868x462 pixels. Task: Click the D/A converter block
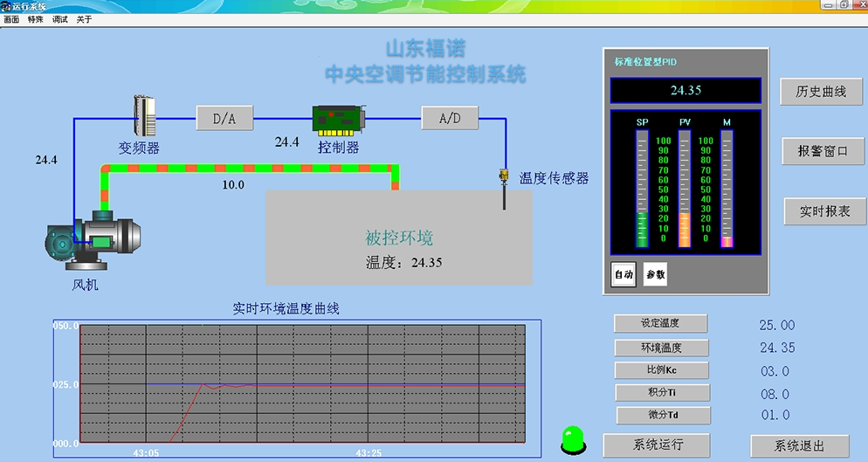224,118
